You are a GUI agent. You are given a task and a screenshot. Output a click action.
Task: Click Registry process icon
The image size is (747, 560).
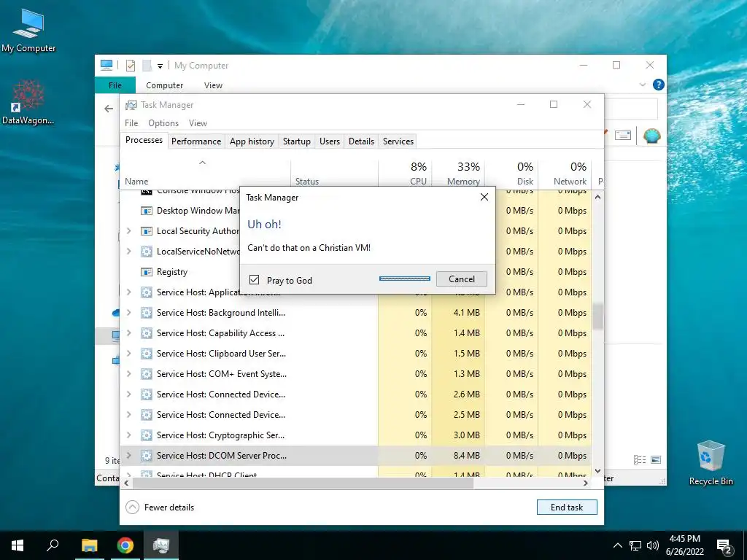point(146,272)
